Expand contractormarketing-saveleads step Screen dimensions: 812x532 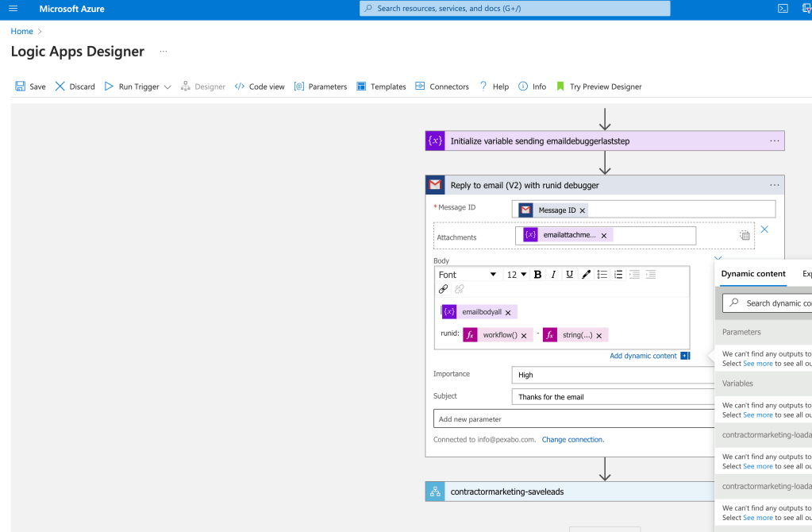pyautogui.click(x=570, y=492)
